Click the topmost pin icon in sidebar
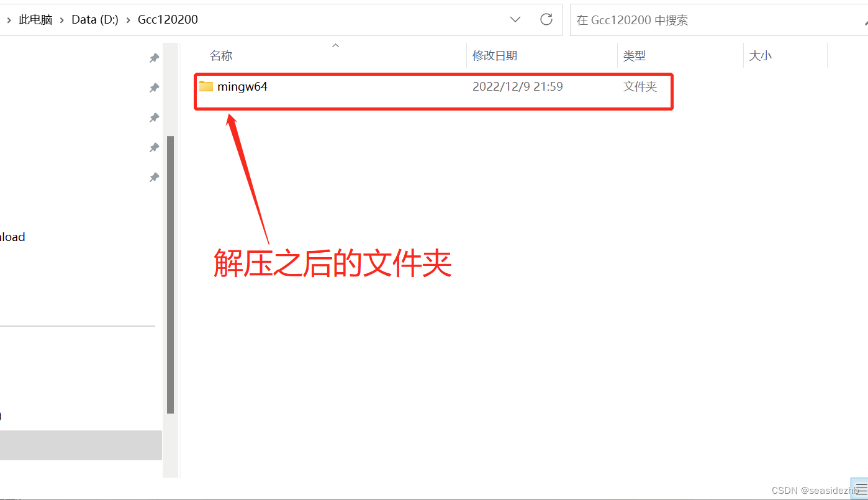Screen dimensions: 868x500 154,58
